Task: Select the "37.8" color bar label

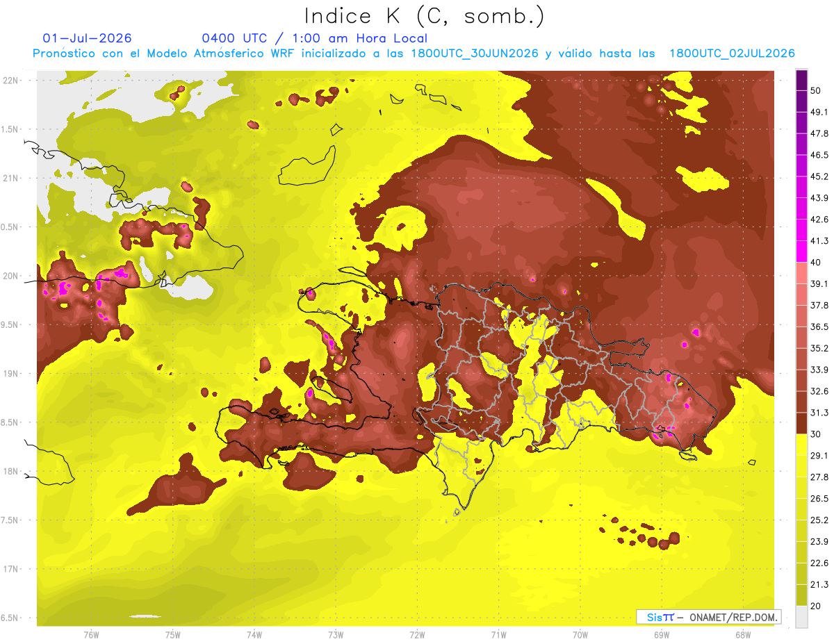Action: 819,305
